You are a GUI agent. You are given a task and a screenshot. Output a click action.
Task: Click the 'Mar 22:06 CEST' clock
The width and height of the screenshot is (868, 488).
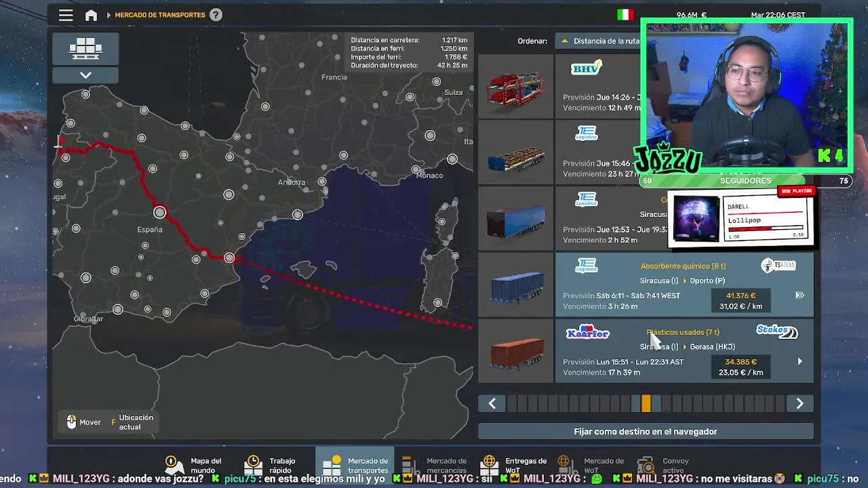778,15
